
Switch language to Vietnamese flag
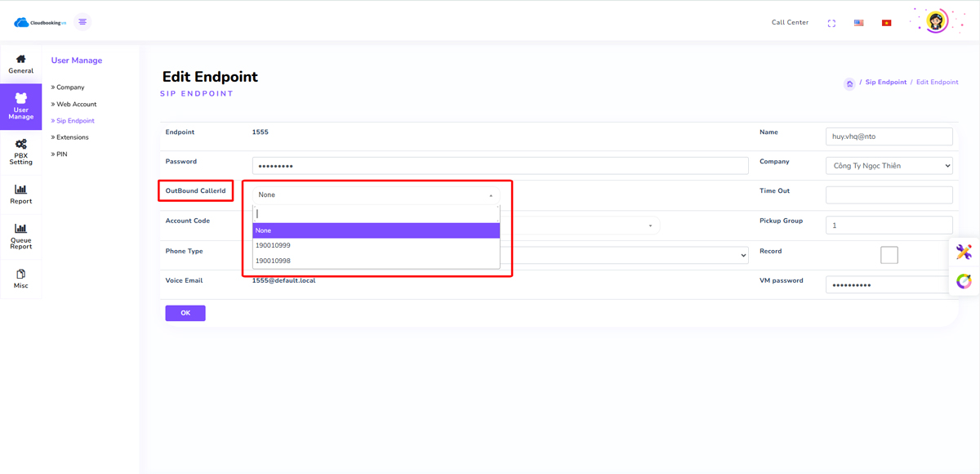[886, 23]
